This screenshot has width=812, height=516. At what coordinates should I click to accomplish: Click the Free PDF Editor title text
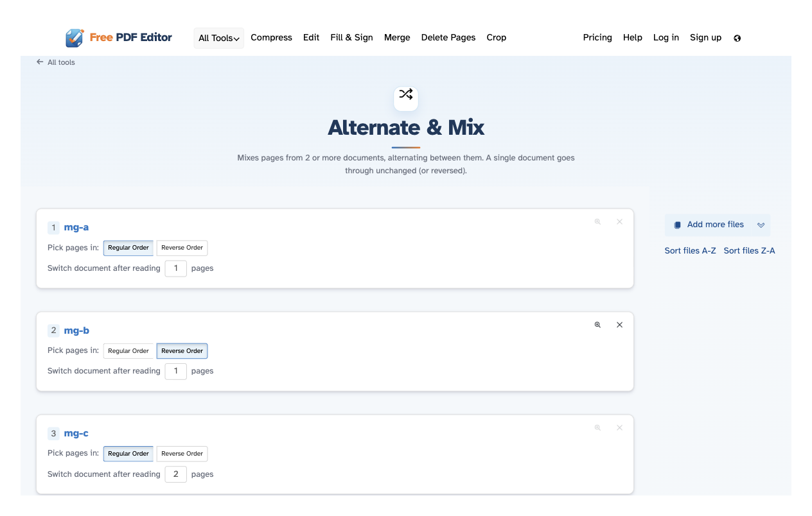[130, 38]
